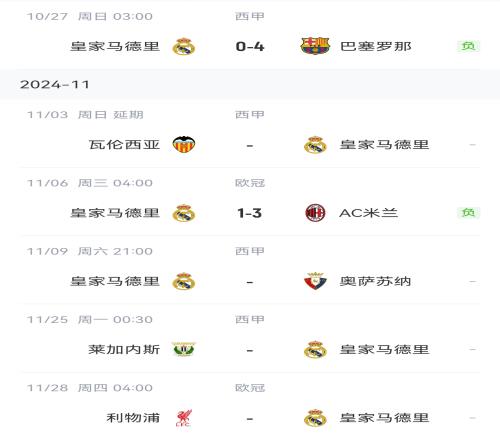Click Real Madrid crest in Liverpool fixture

(315, 418)
